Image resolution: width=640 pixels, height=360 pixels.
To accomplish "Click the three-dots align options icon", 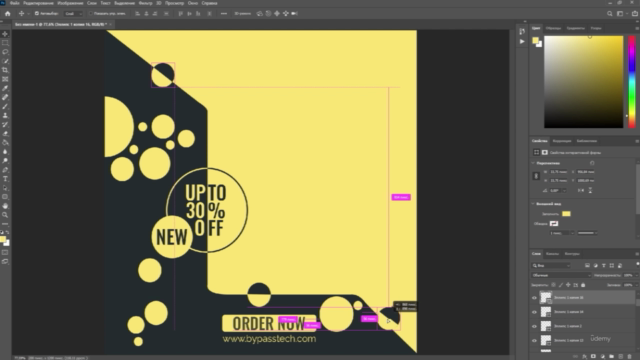I will (x=224, y=13).
